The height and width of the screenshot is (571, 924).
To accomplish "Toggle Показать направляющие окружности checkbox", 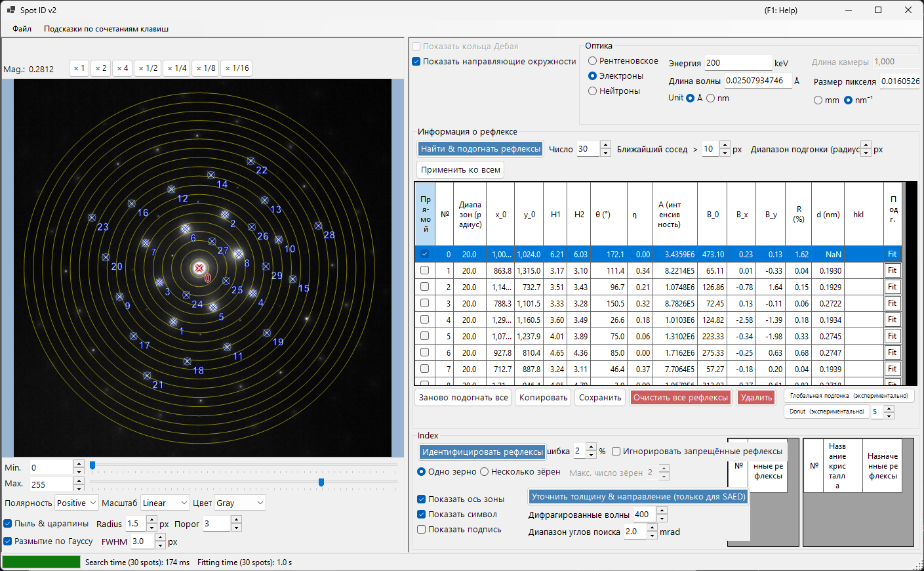I will [416, 62].
